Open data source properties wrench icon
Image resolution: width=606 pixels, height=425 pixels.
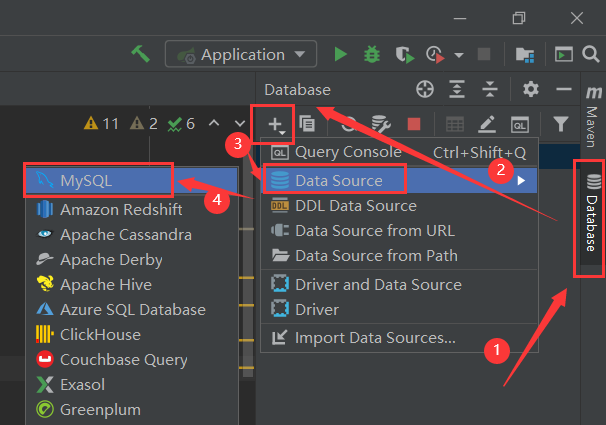coord(381,124)
